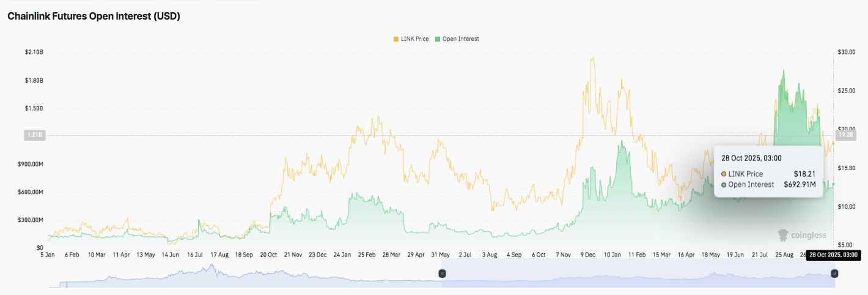The height and width of the screenshot is (295, 868).
Task: Click the yellow LINK Price legend swatch
Action: 395,39
